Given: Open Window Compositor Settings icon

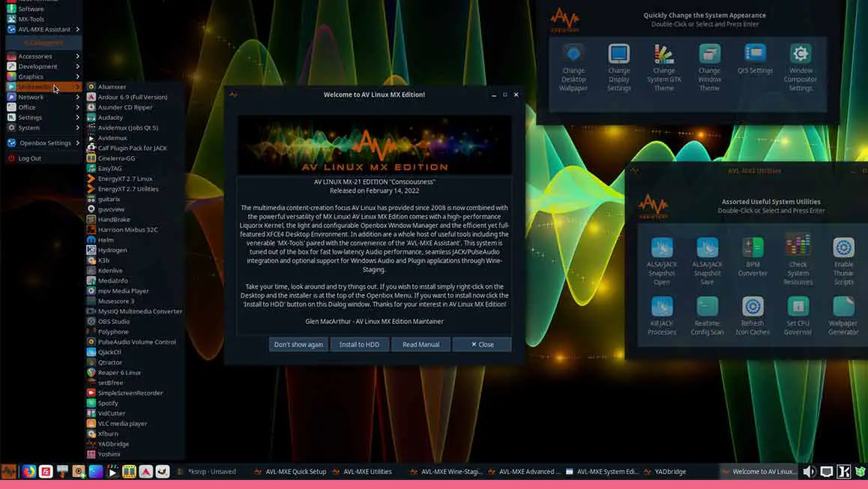Looking at the screenshot, I should pos(800,55).
